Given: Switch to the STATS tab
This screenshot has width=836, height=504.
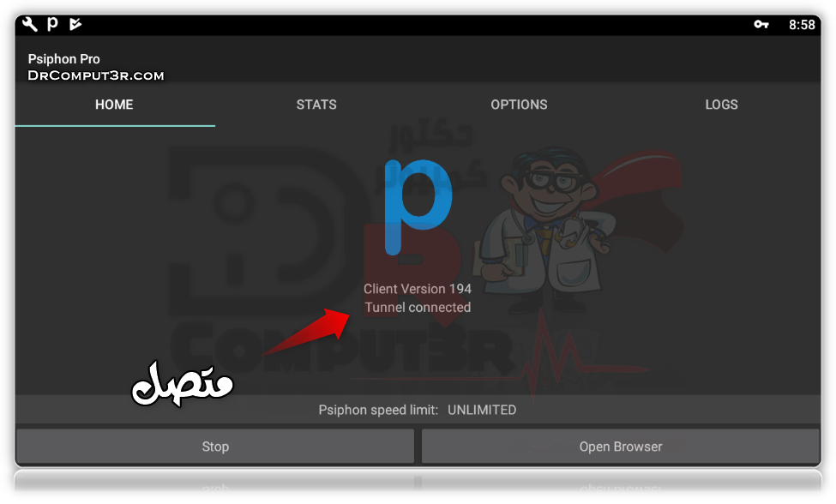Looking at the screenshot, I should pyautogui.click(x=316, y=105).
